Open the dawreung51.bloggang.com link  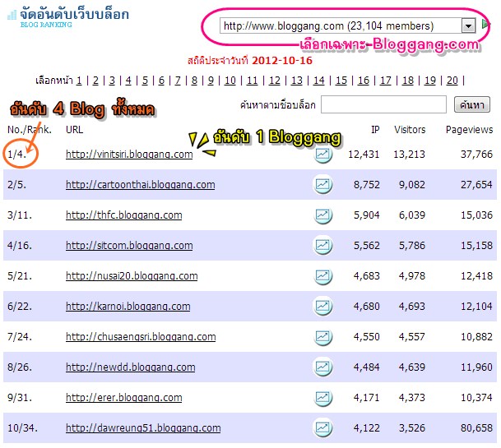point(143,427)
